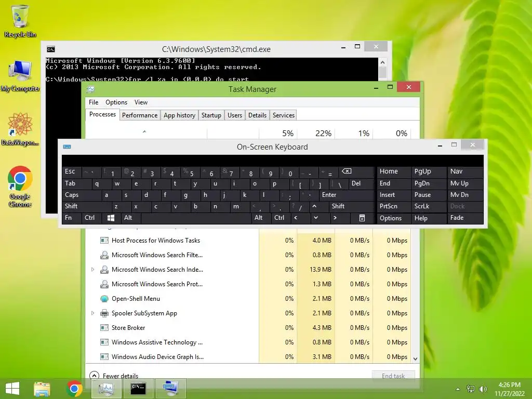
Task: Click the Spooler SubSystem App printer icon
Action: pos(104,313)
